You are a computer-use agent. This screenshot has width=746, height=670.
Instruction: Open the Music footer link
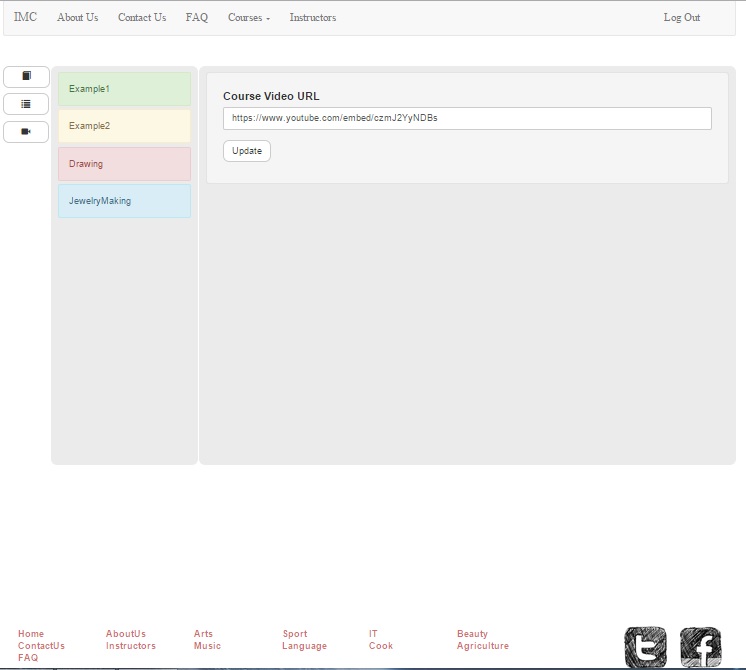[x=207, y=646]
